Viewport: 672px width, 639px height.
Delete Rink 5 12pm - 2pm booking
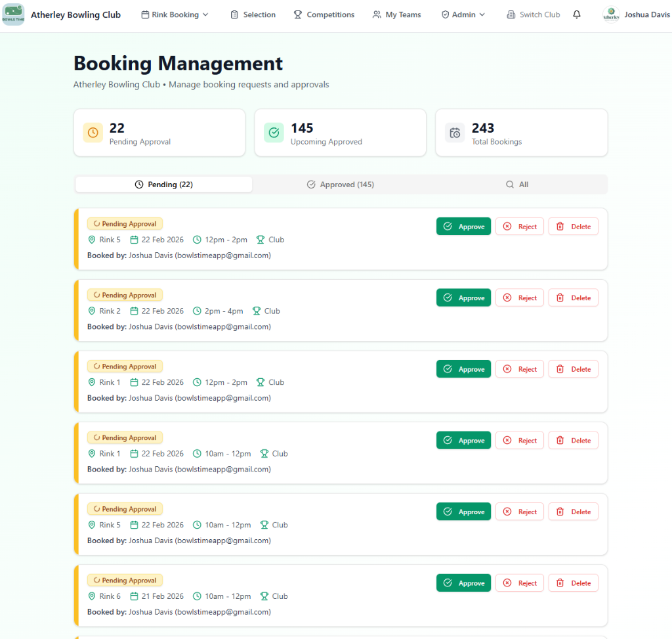(574, 227)
